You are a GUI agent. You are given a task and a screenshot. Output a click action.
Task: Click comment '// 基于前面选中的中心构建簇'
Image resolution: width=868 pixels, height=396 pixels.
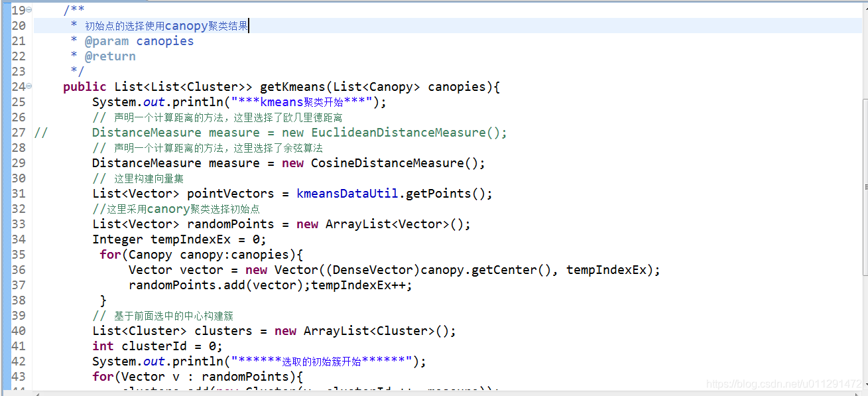(163, 316)
